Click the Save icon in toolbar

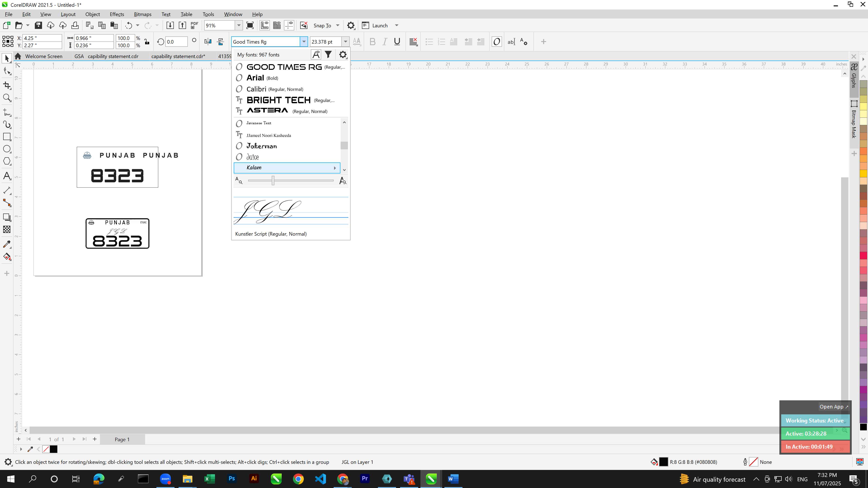point(38,25)
